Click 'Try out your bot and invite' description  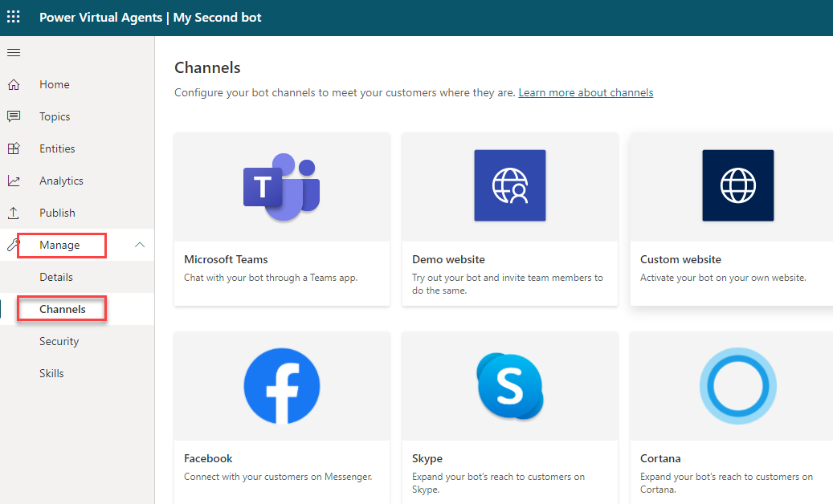508,284
